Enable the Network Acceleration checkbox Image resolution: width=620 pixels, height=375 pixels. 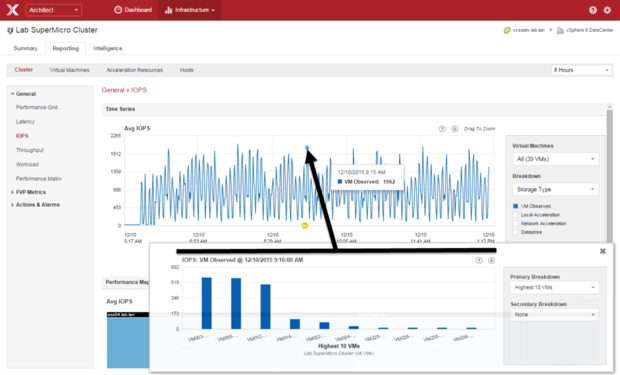point(516,223)
